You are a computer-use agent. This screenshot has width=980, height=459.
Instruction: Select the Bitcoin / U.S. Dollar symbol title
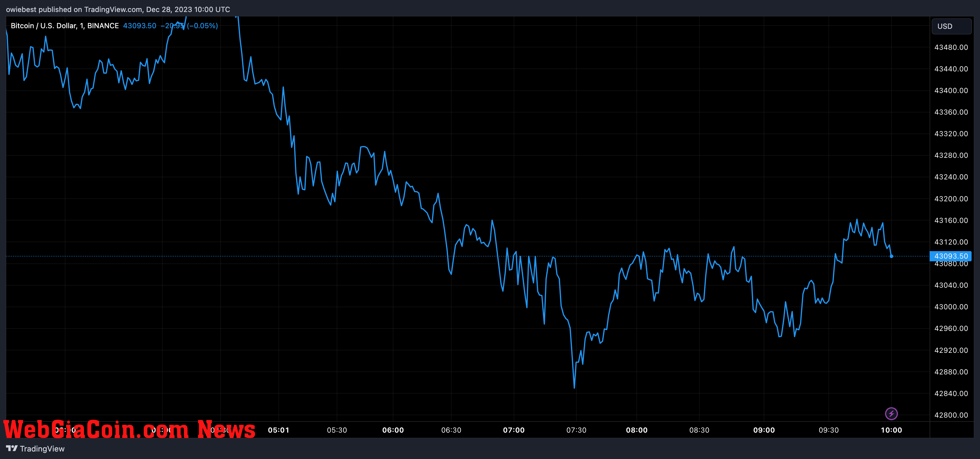point(65,26)
